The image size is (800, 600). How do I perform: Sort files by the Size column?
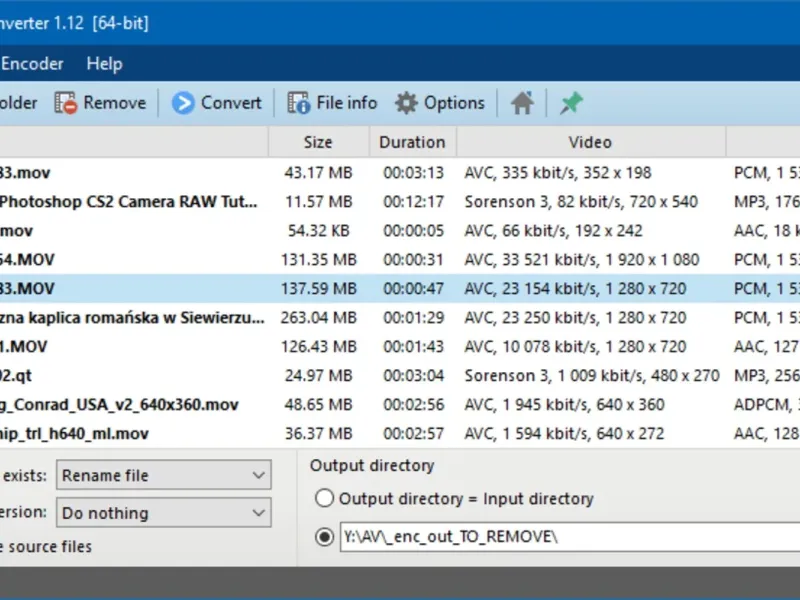click(318, 142)
